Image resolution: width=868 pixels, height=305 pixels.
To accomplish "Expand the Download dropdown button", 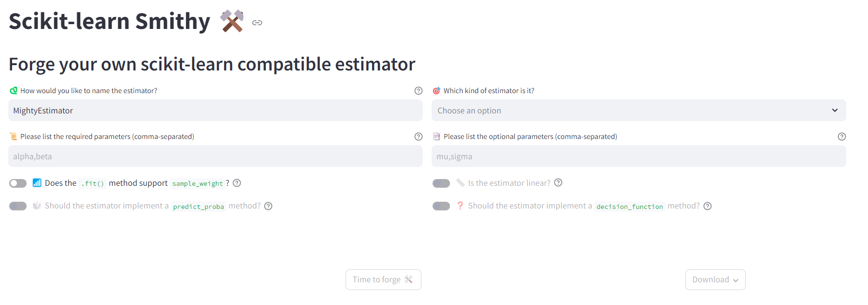I will pyautogui.click(x=715, y=280).
